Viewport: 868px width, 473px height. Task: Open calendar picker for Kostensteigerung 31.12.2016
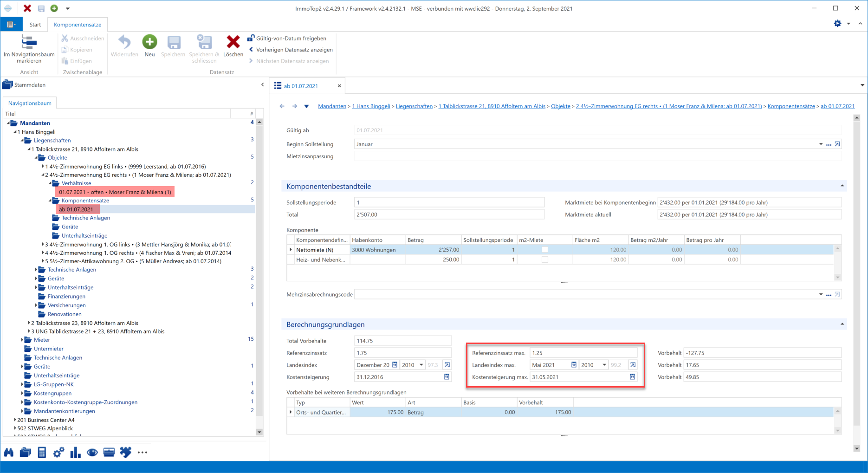447,377
